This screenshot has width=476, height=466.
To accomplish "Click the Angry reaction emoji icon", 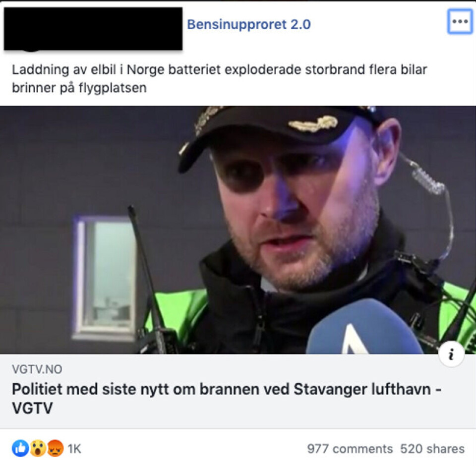I will 55,448.
